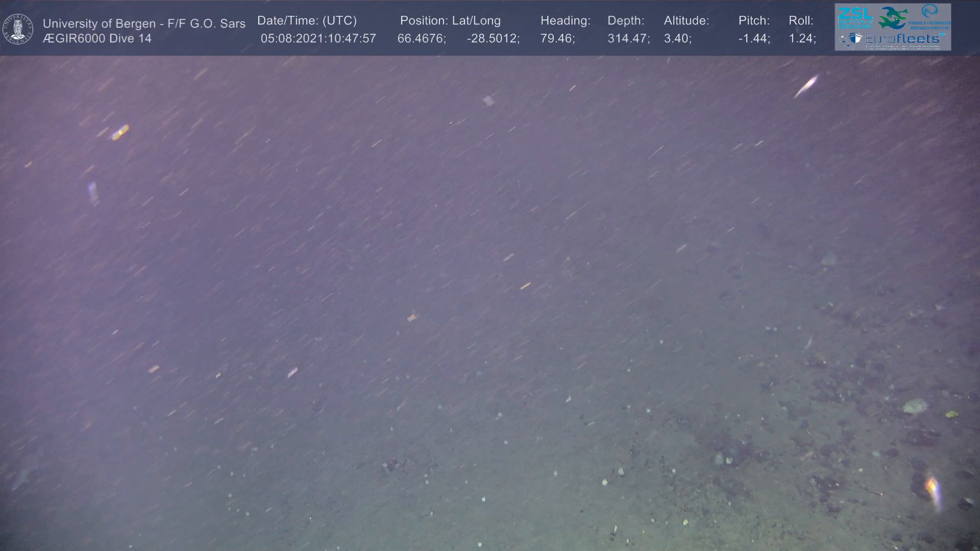Image resolution: width=980 pixels, height=551 pixels.
Task: Click the ZSL Institute of Zoology logo
Action: [x=855, y=17]
